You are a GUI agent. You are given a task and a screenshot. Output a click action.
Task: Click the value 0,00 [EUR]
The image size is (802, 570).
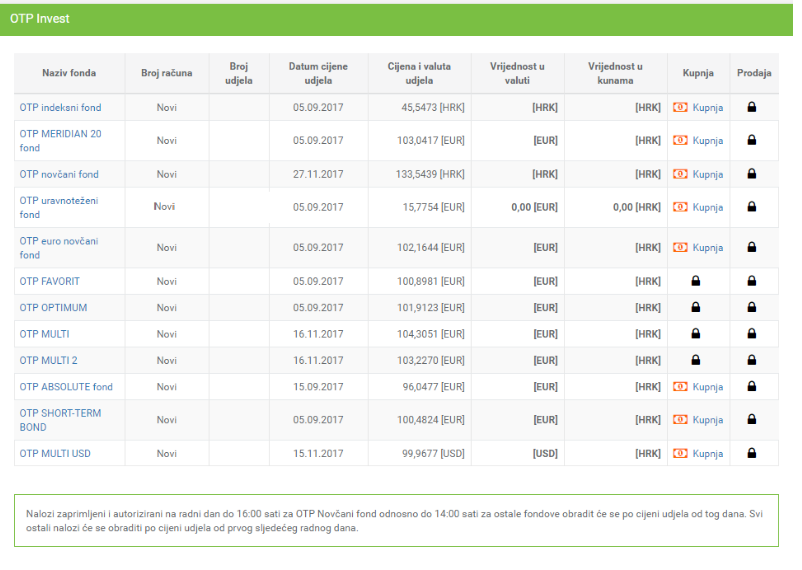tap(534, 208)
